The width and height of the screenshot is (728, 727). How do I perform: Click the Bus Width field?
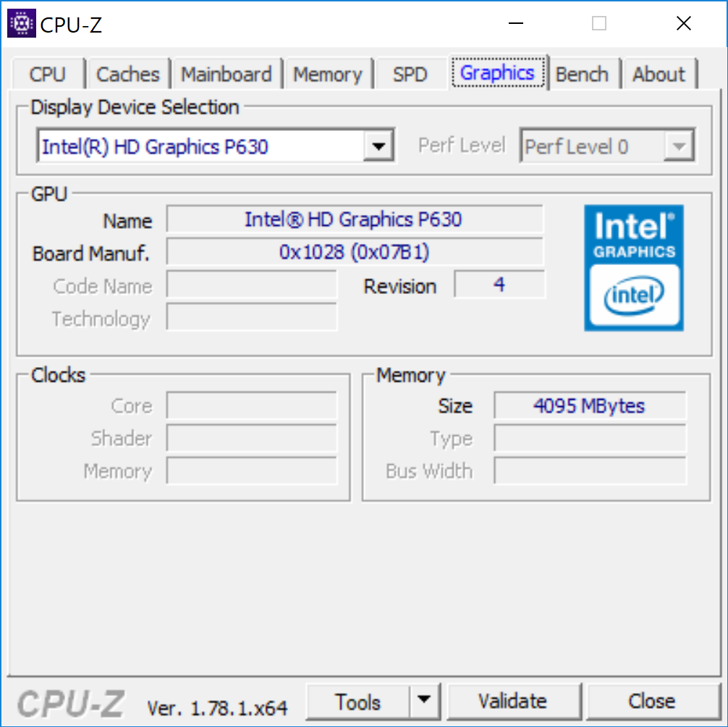click(590, 471)
